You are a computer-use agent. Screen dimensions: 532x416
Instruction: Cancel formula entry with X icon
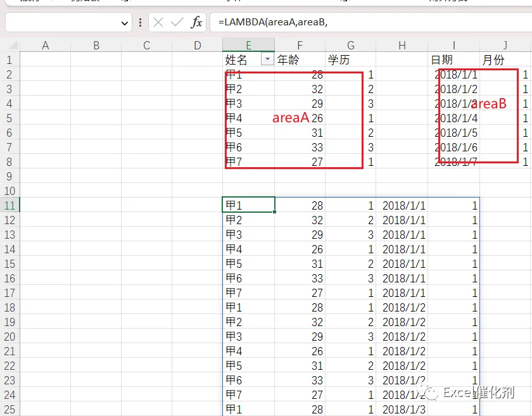pos(158,22)
